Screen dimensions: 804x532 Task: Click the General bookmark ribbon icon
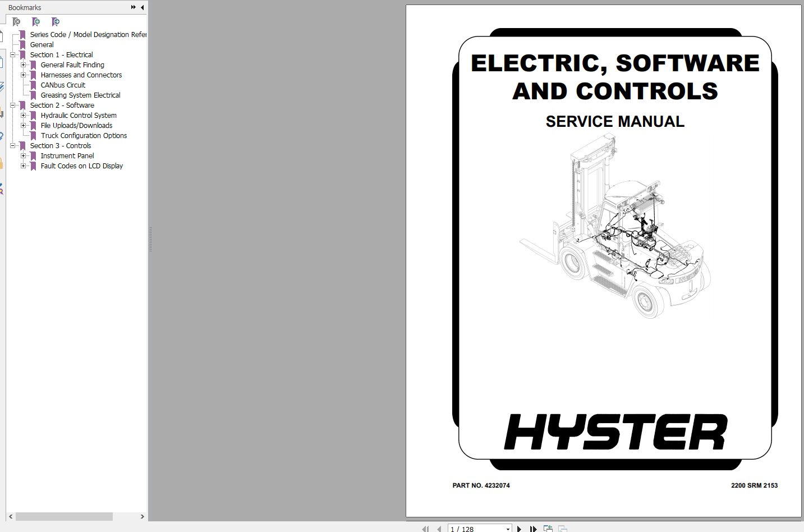pyautogui.click(x=22, y=45)
